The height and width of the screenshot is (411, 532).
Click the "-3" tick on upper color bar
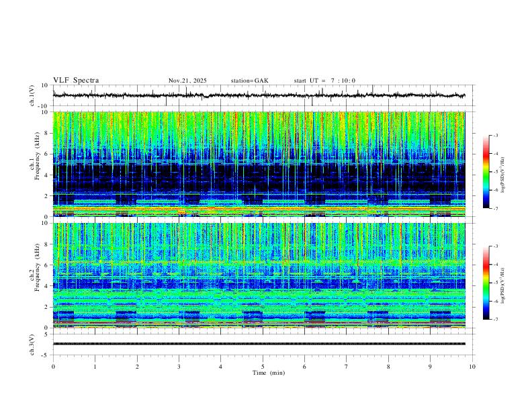pyautogui.click(x=495, y=135)
